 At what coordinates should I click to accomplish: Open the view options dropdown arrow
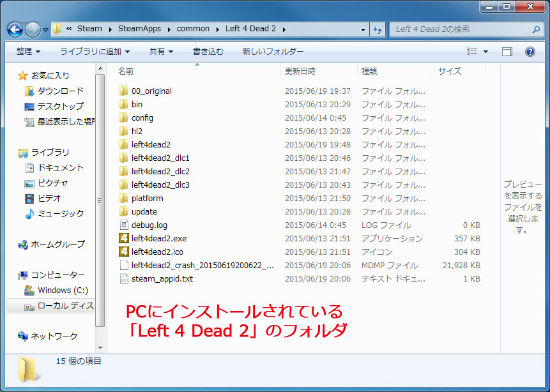[486, 52]
